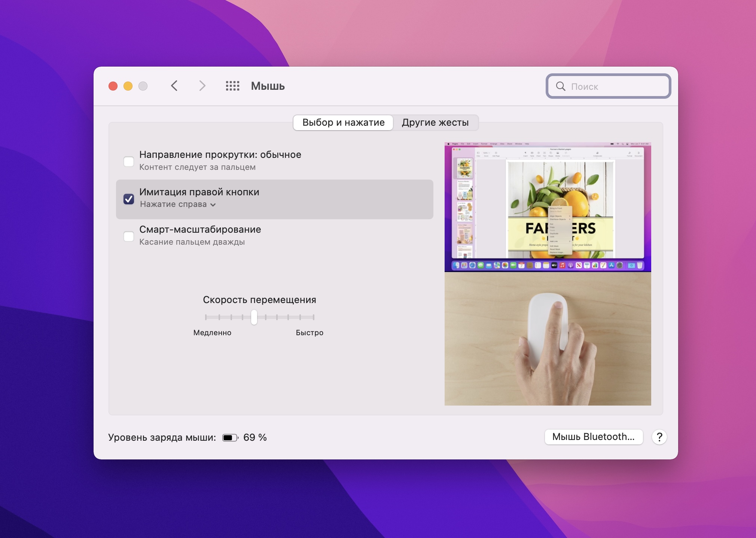
Task: Open Мышь Bluetooth... setup button
Action: coord(593,437)
